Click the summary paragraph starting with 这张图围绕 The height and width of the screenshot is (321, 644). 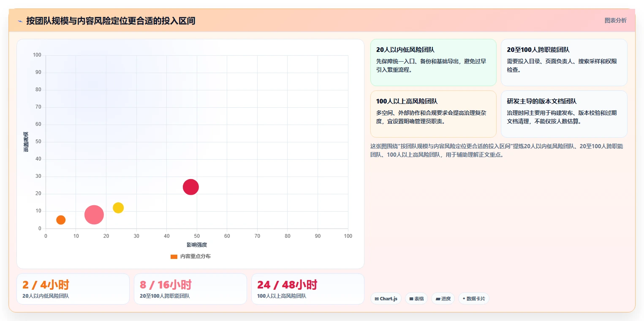pyautogui.click(x=497, y=150)
